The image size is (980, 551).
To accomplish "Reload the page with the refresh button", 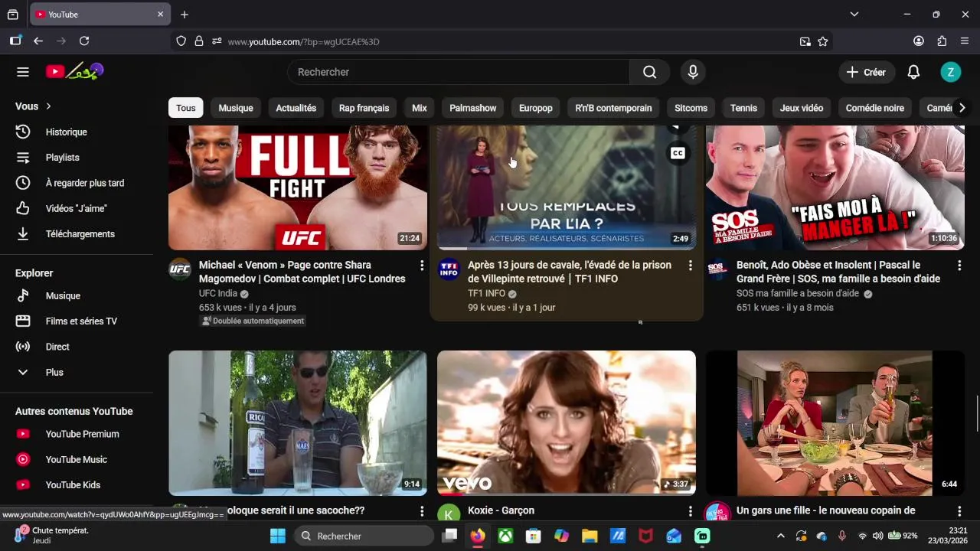I will click(84, 41).
